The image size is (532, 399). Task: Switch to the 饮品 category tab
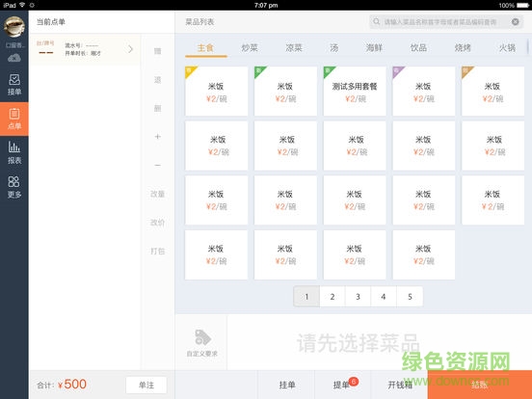pyautogui.click(x=418, y=48)
